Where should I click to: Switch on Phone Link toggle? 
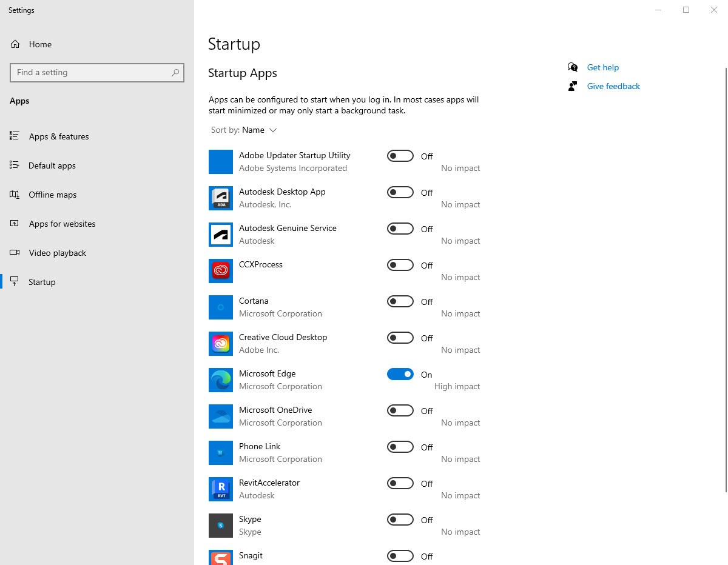tap(400, 447)
